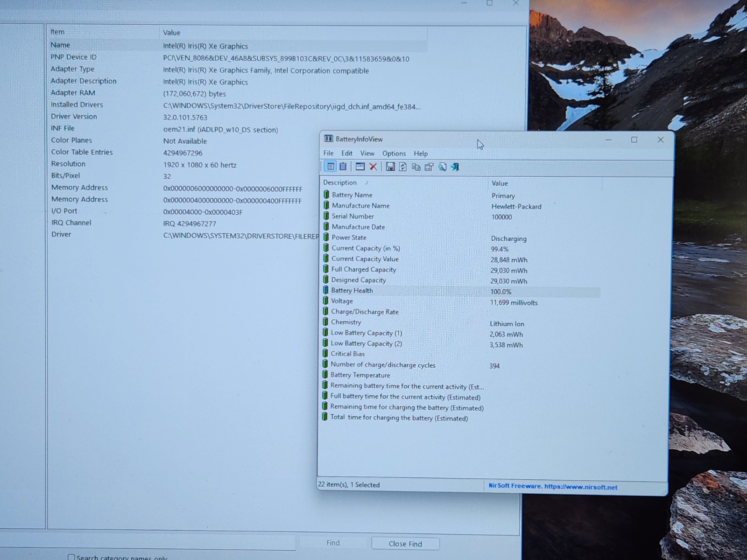
Task: Open the Options menu in BatteryInfoView
Action: coord(394,154)
